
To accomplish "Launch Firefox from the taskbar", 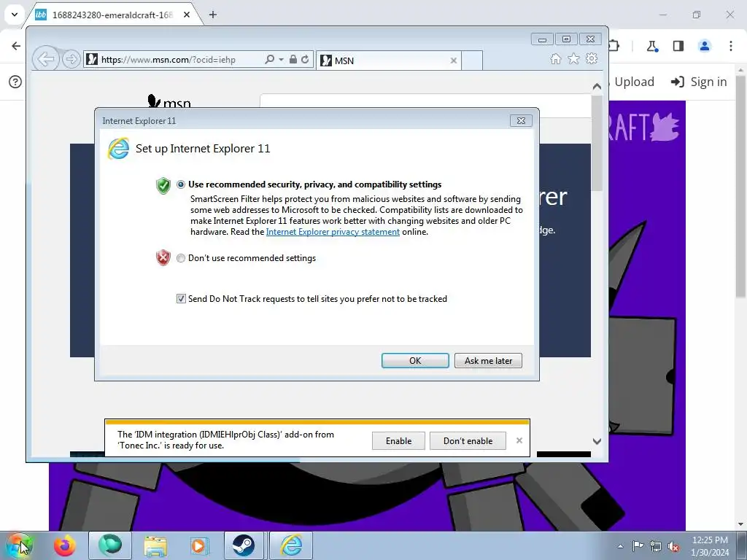I will click(65, 545).
